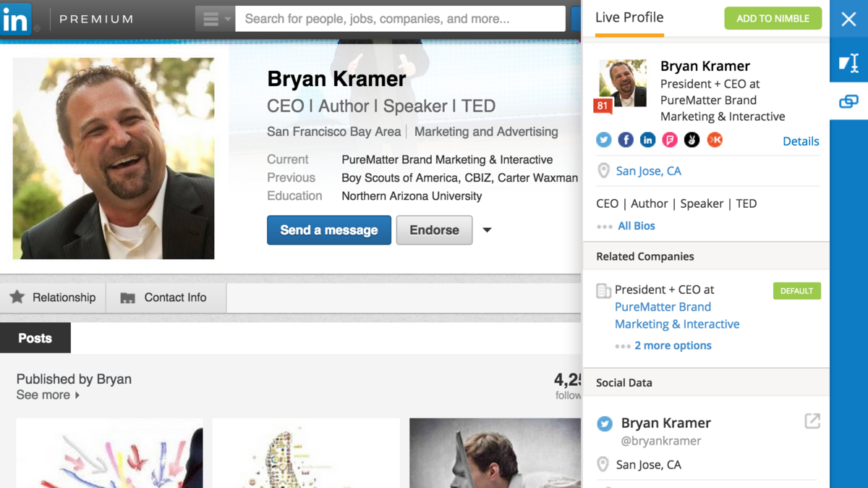
Task: Open the Foursquare profile icon
Action: [x=669, y=140]
